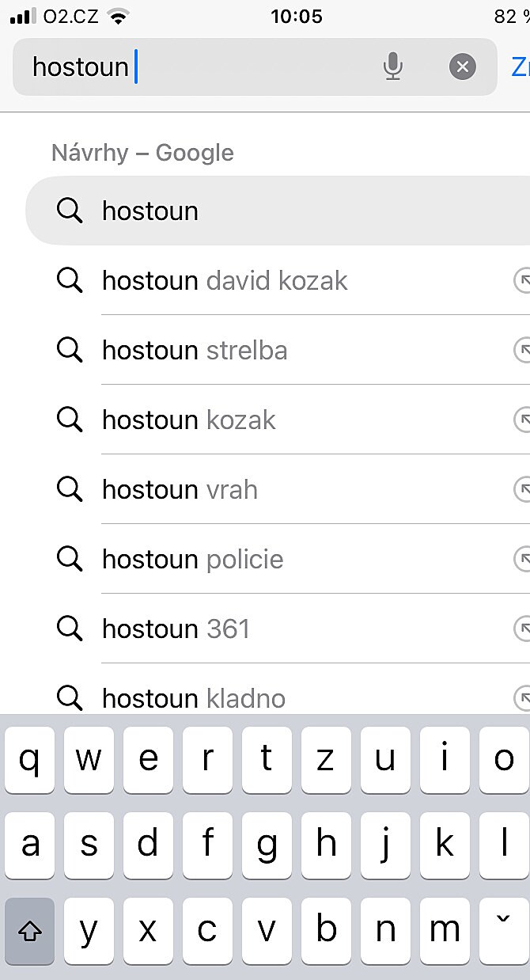This screenshot has height=980, width=530.
Task: Tap the microphone dictation icon
Action: pyautogui.click(x=392, y=67)
